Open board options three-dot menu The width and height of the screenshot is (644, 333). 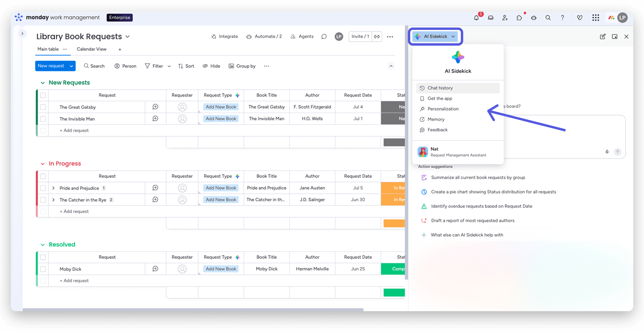point(390,37)
